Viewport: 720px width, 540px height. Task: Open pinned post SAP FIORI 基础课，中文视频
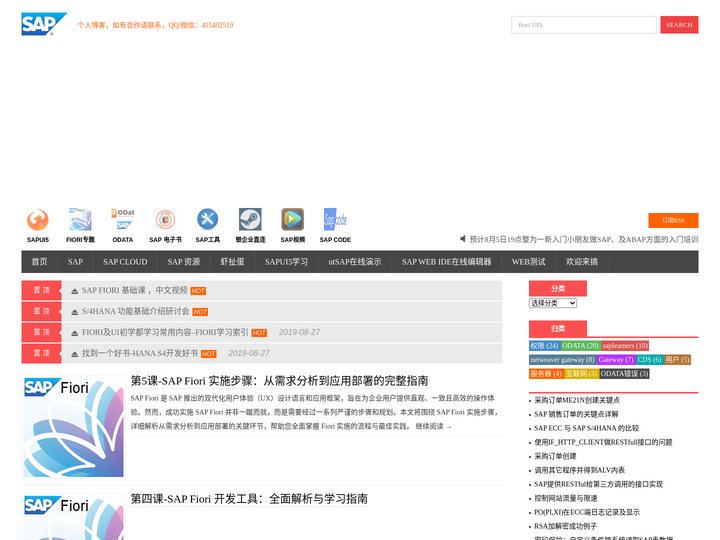point(135,290)
